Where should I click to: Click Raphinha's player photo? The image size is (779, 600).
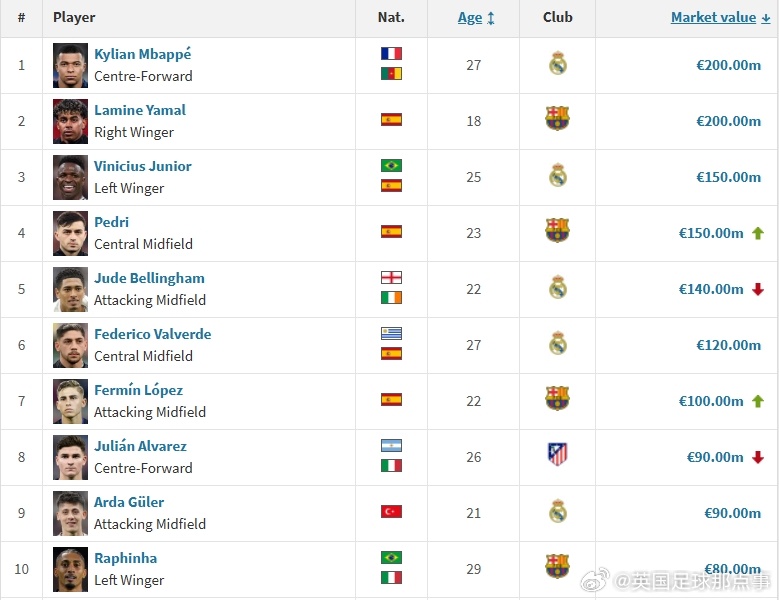pos(70,569)
